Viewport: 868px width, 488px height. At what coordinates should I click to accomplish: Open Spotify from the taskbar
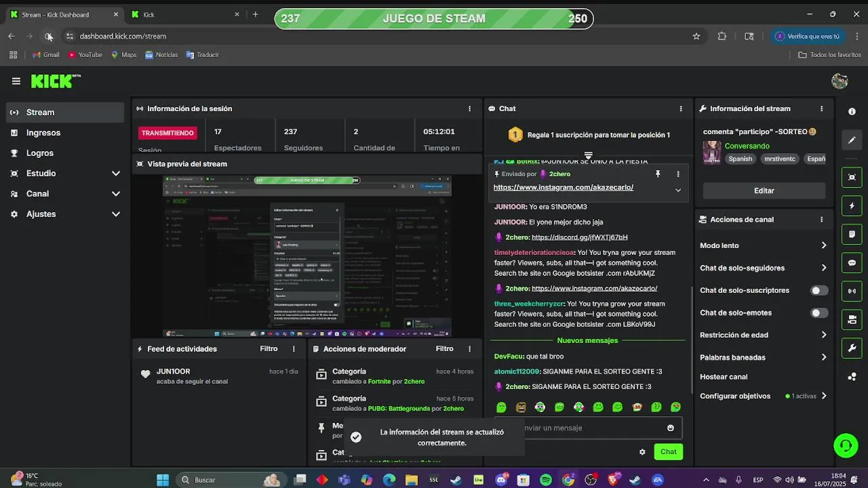[x=546, y=480]
